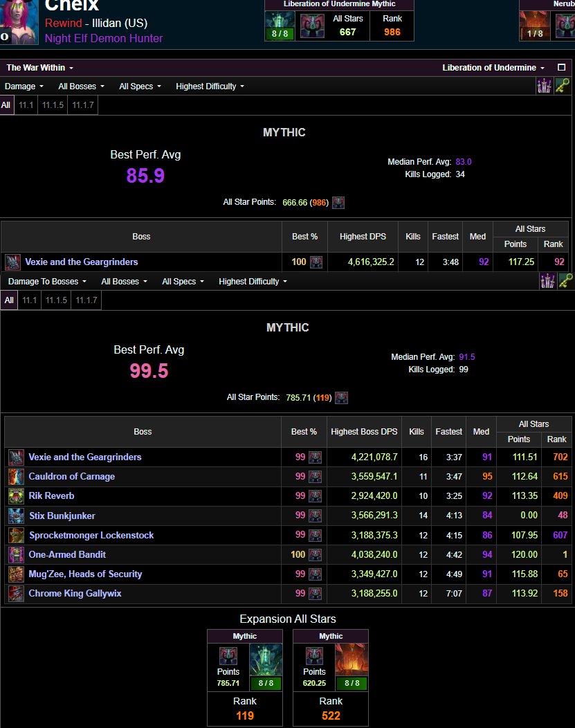Click spec icon beside One-Armed Bandit best percent
Viewport: 575px width, 728px height.
(315, 554)
